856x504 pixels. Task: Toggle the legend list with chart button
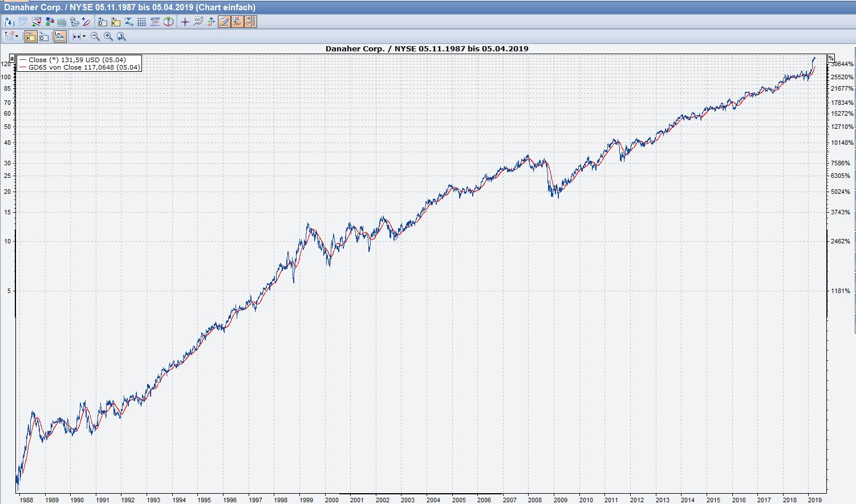[237, 22]
